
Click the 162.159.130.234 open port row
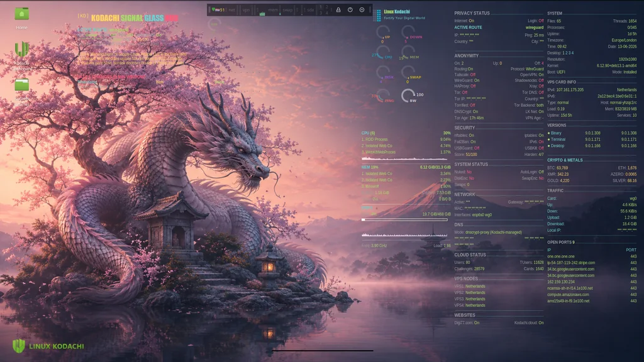pyautogui.click(x=592, y=282)
